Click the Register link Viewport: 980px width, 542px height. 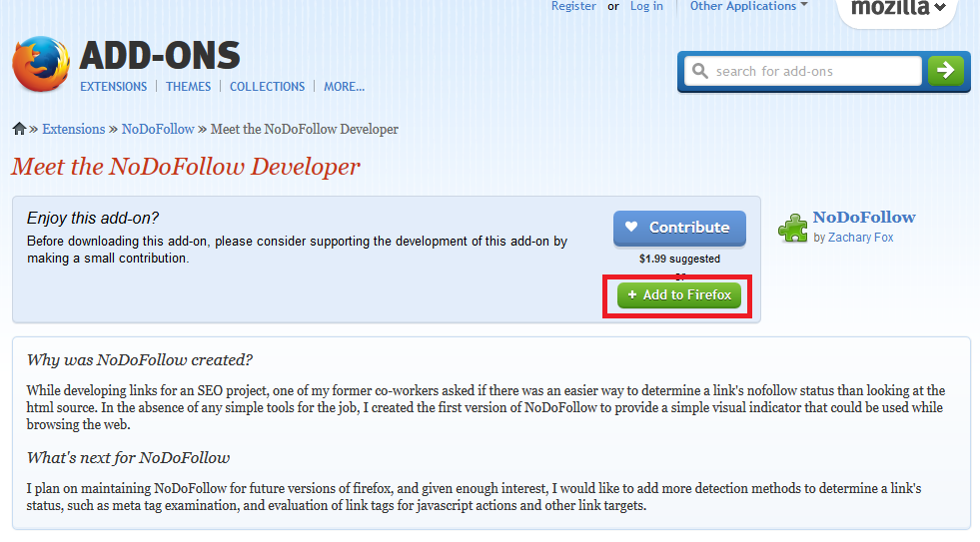click(x=573, y=6)
